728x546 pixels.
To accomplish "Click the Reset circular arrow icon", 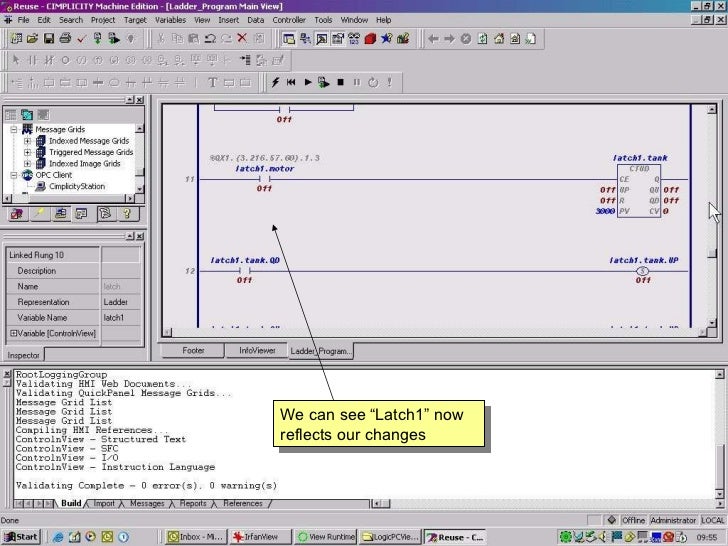I will pyautogui.click(x=373, y=83).
